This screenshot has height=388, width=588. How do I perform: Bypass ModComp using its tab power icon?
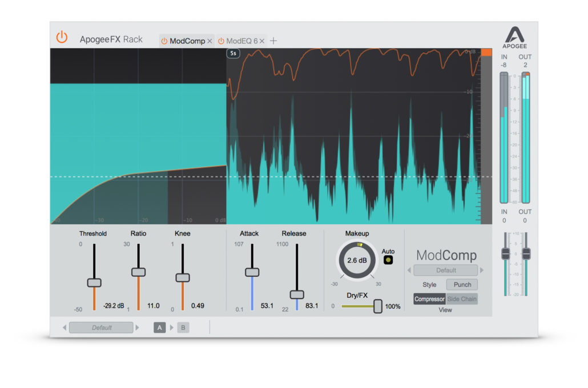tap(164, 41)
